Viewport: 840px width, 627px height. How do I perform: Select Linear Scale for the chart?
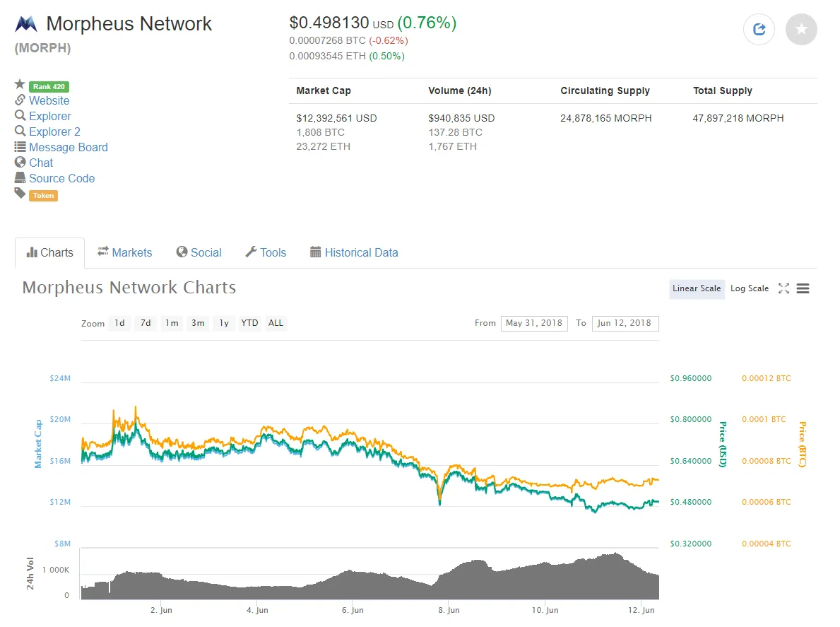click(697, 289)
